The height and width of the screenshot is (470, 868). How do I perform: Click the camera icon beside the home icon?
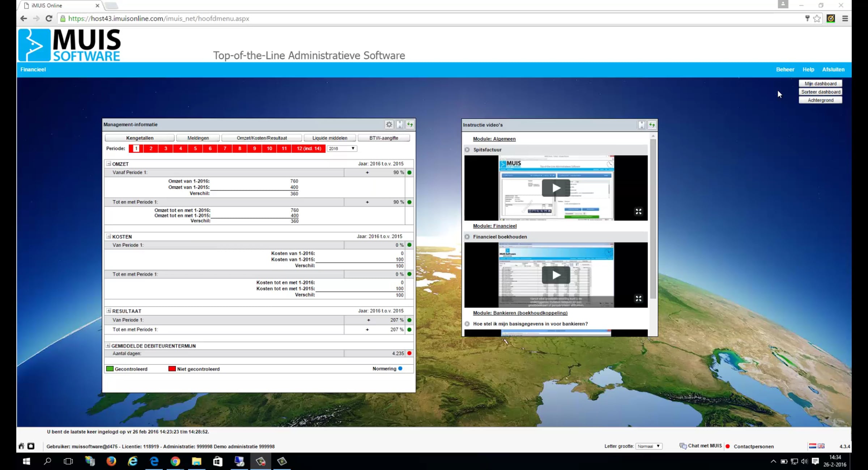31,446
